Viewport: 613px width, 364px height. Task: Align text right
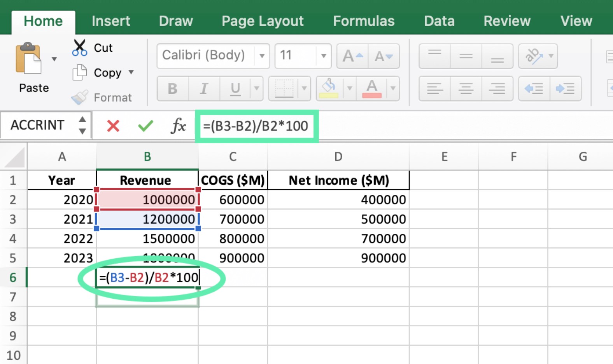[497, 89]
